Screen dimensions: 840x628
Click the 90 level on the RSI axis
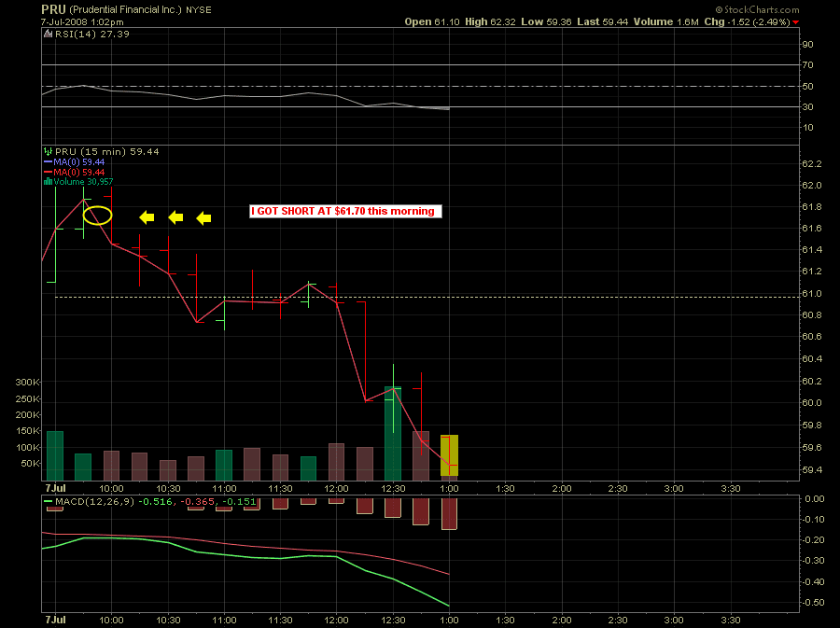tap(808, 45)
